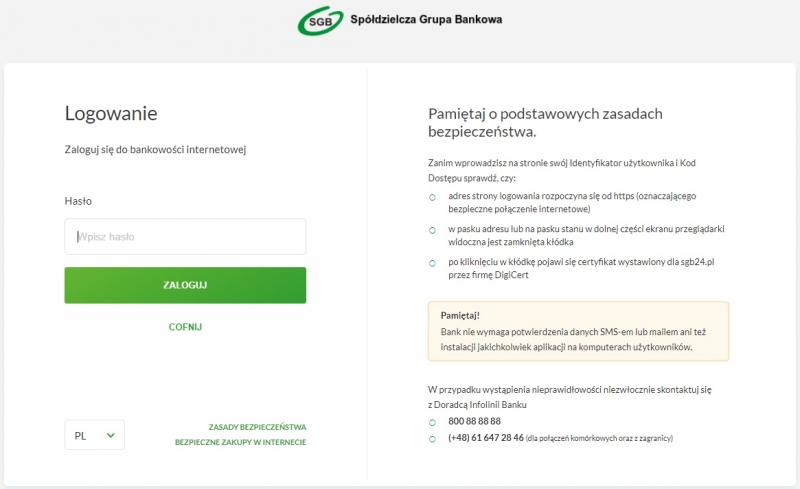Click bullet icon beside the +48 phone number
The height and width of the screenshot is (489, 800).
coord(432,439)
